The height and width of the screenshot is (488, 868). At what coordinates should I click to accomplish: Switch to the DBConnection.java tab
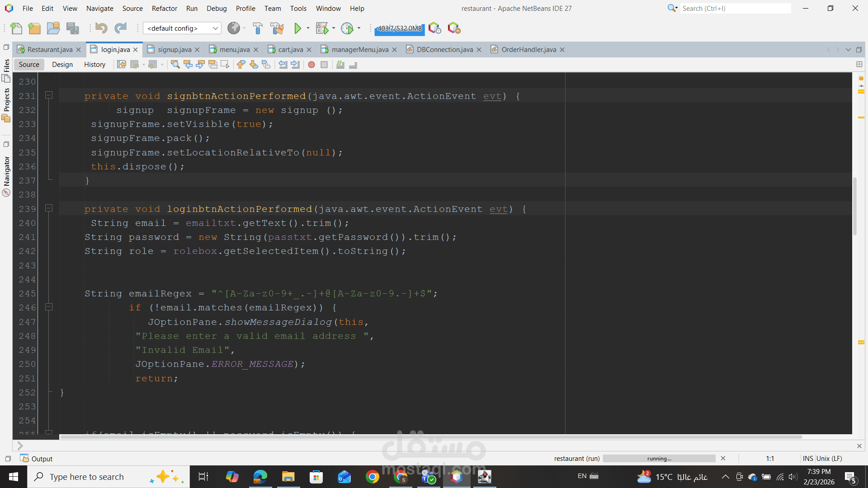[x=444, y=50]
